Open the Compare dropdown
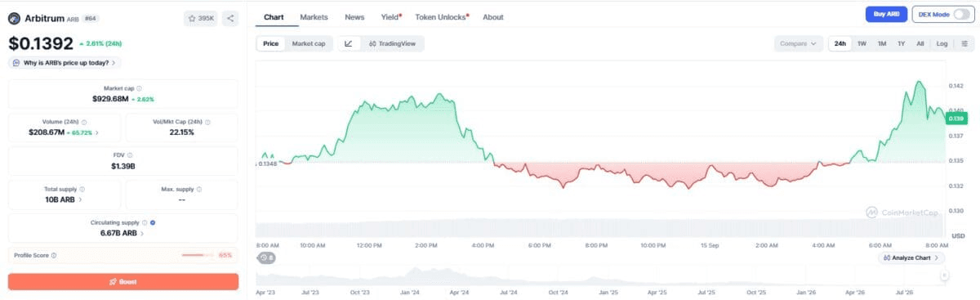This screenshot has height=300, width=980. coord(799,43)
